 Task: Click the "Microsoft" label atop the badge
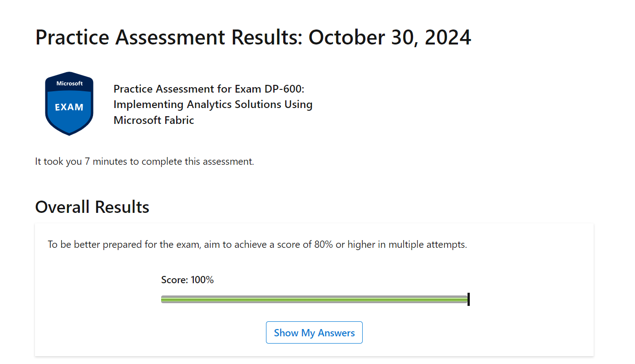[69, 83]
